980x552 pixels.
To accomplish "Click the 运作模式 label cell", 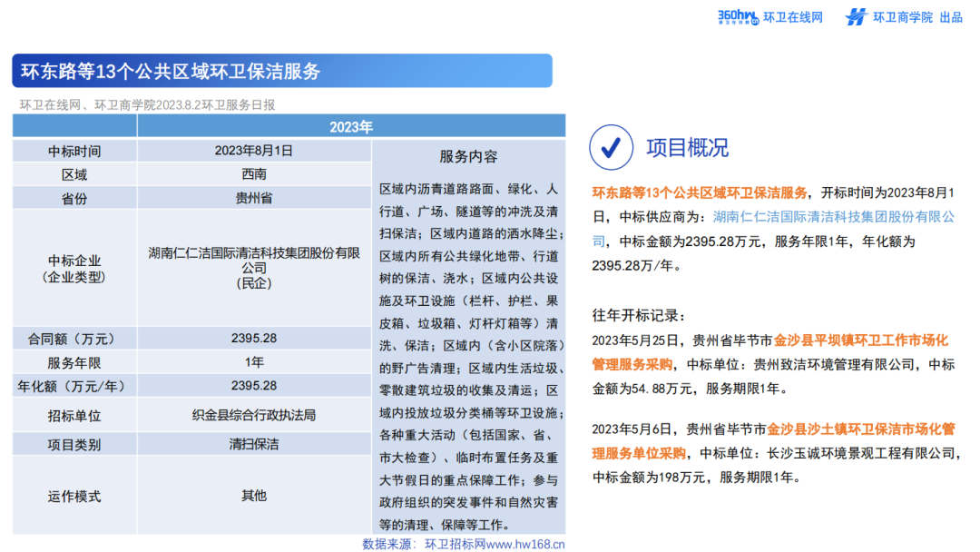I will pos(74,497).
